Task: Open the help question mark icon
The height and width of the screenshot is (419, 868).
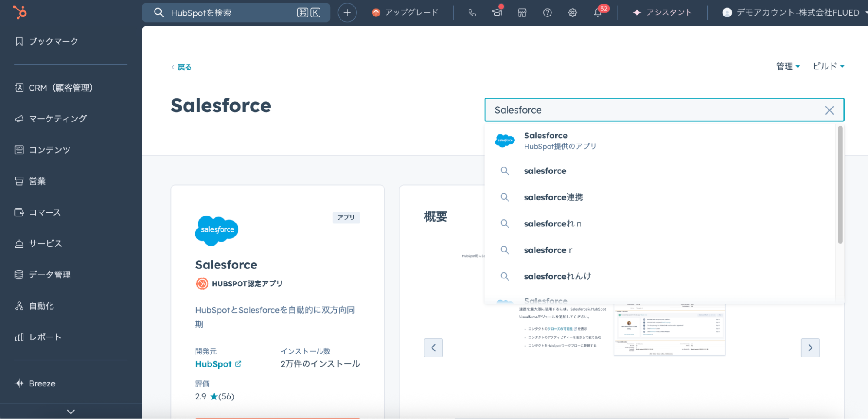Action: coord(547,13)
